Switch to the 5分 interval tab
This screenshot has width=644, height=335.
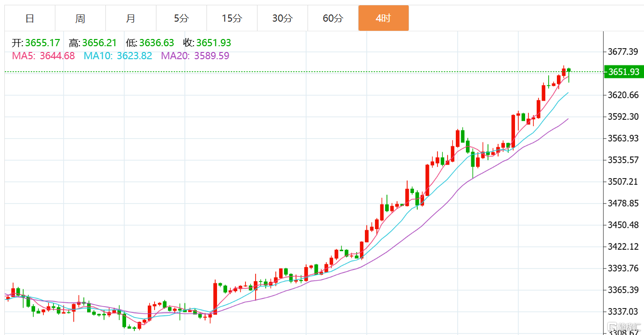pos(181,18)
